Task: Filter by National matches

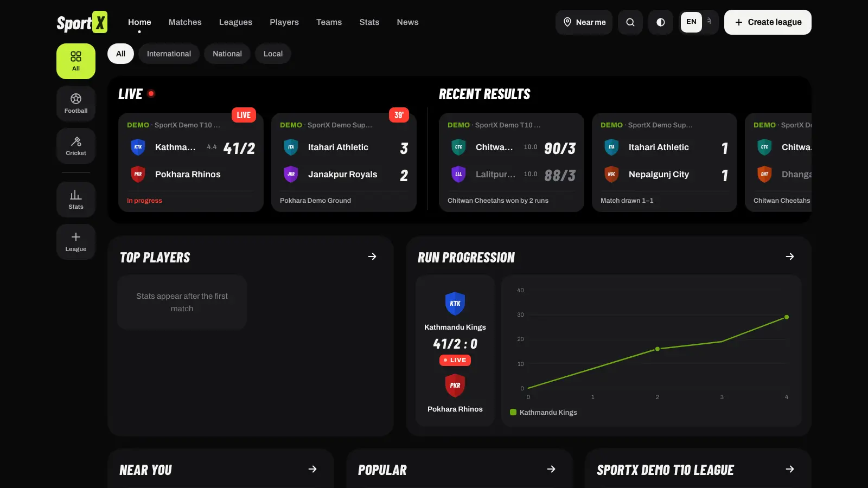Action: coord(227,54)
